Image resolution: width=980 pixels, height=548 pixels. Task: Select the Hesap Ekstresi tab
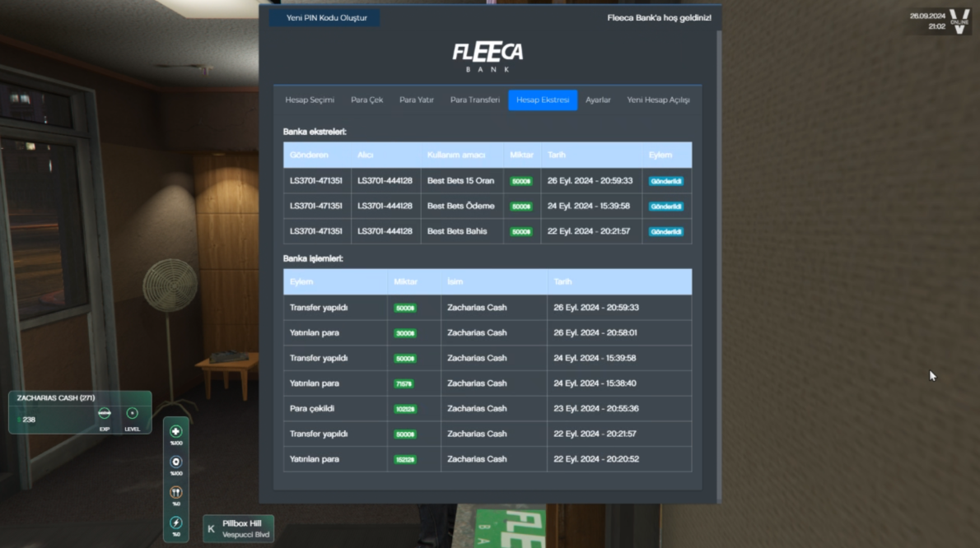(543, 100)
